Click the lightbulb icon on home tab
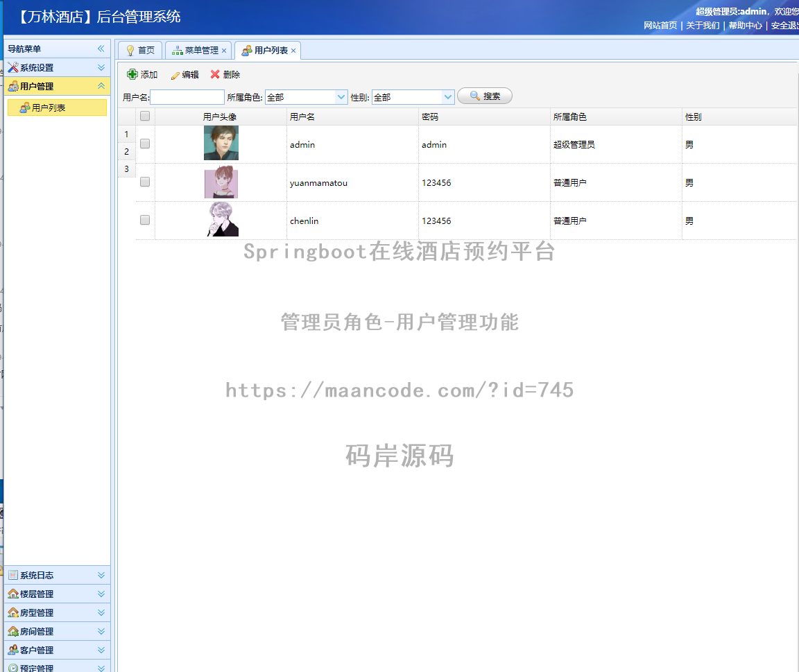 [130, 51]
